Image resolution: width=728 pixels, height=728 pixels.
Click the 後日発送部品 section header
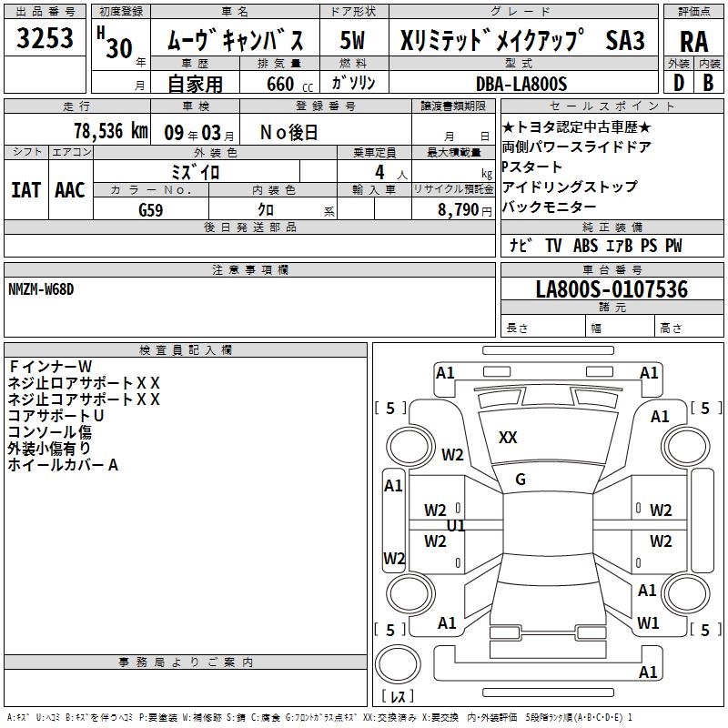(x=249, y=227)
